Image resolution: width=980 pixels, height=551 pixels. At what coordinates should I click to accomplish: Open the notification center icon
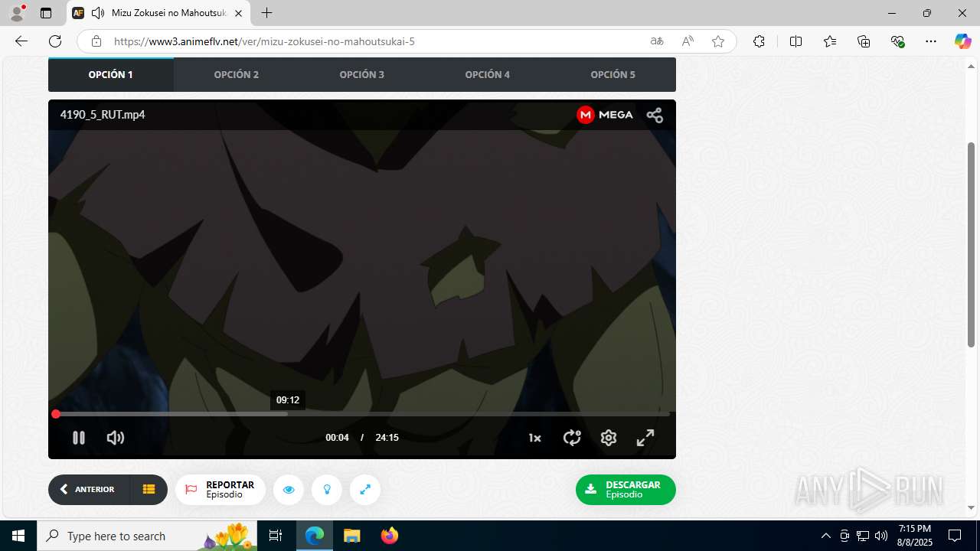(x=955, y=536)
